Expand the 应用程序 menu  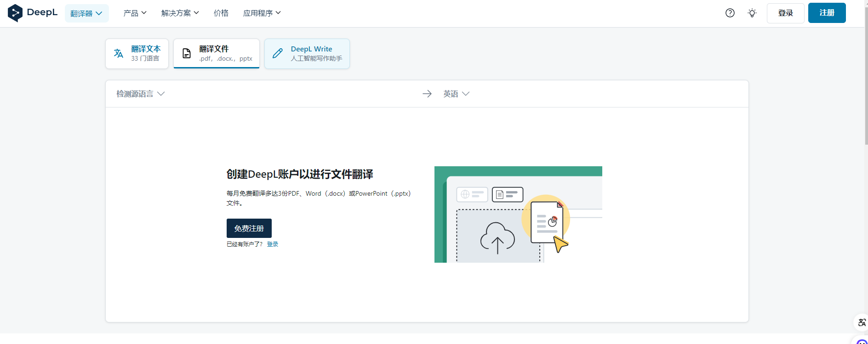(x=262, y=13)
